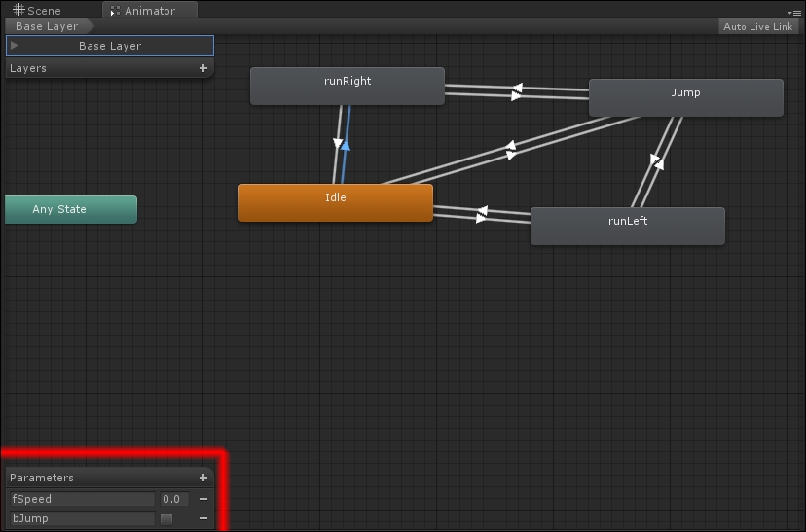The image size is (806, 532).
Task: Select the Base Layer row in the layers list
Action: coord(110,46)
